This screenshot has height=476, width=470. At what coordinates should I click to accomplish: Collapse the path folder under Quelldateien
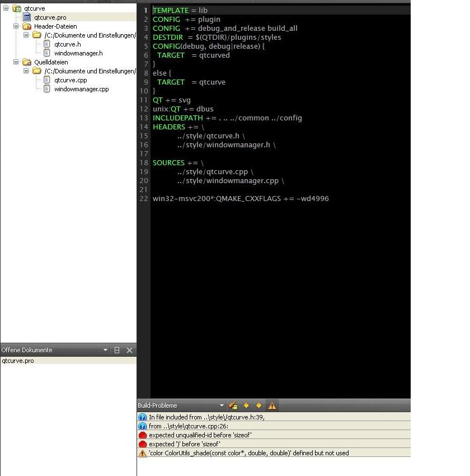(x=26, y=71)
